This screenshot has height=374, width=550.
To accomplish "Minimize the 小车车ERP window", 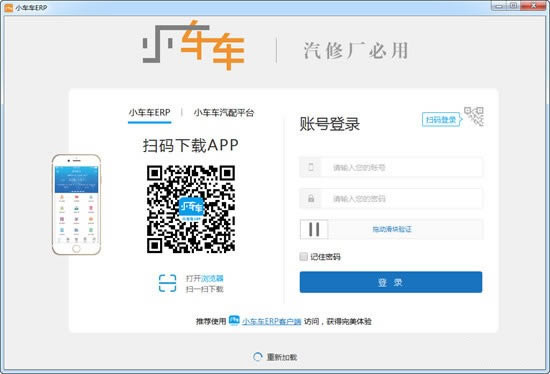I will point(499,6).
